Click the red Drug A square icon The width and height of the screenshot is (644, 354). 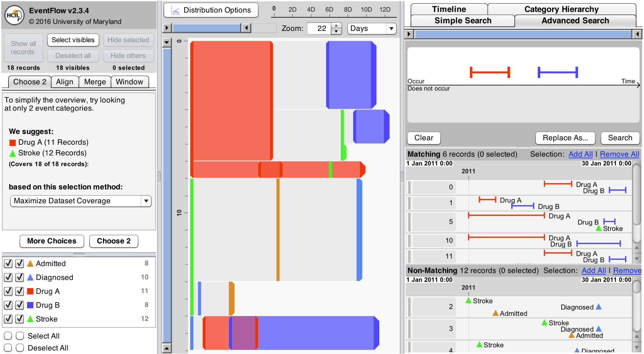pyautogui.click(x=30, y=291)
